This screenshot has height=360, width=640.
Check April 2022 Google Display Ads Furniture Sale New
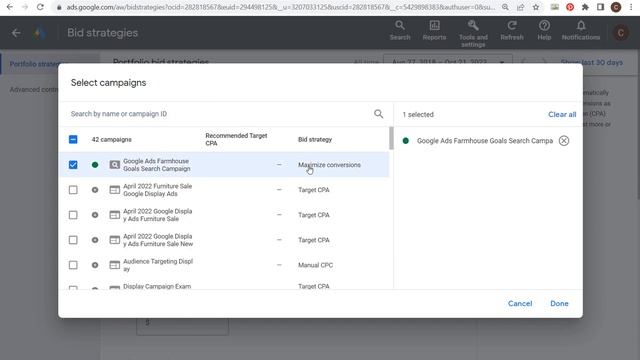73,240
